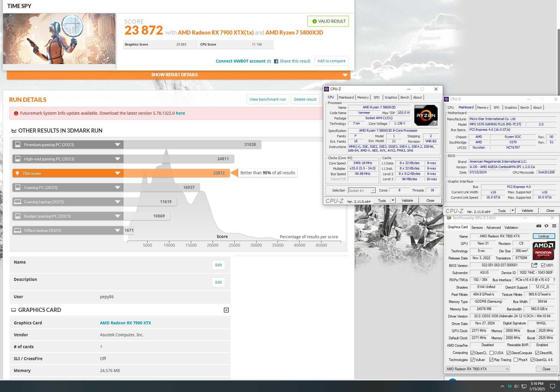Open the SPD tab in front CPU-Z window
The width and height of the screenshot is (560, 392).
377,97
